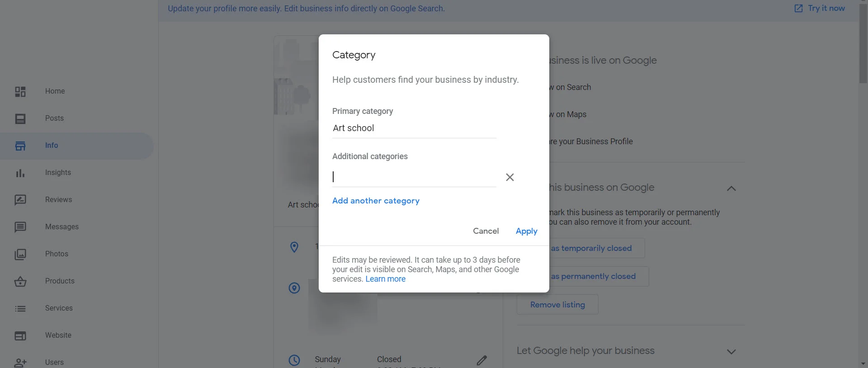This screenshot has width=868, height=368.
Task: Click the Photos gallery icon
Action: pos(20,254)
